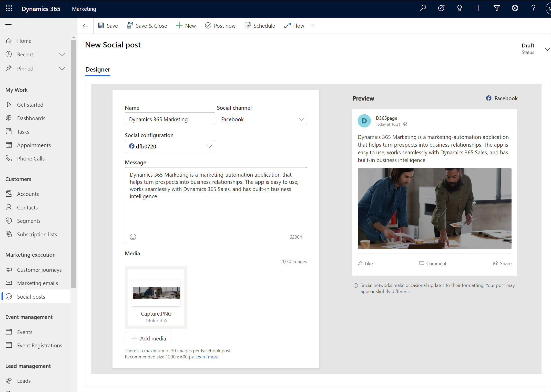The height and width of the screenshot is (392, 551).
Task: Click Learn more link for image sizes
Action: pyautogui.click(x=207, y=356)
